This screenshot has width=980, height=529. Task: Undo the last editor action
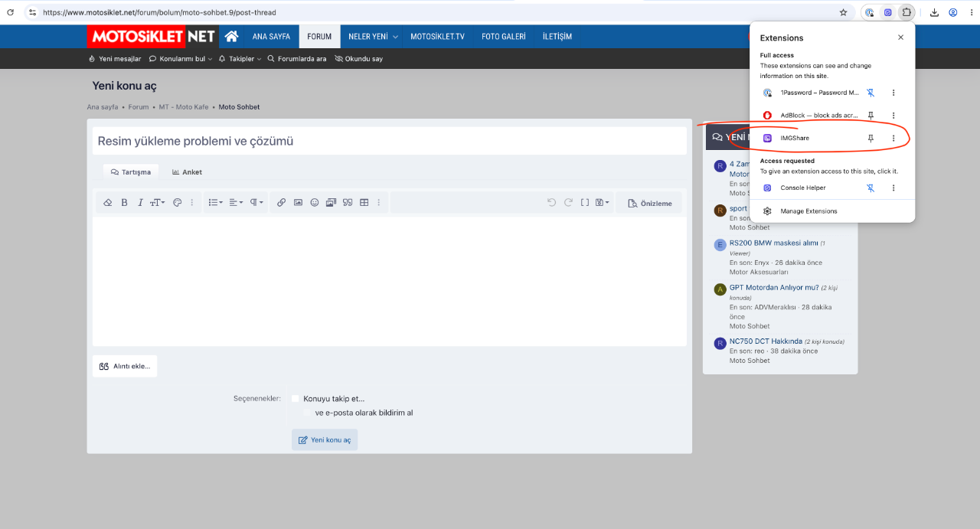[551, 203]
